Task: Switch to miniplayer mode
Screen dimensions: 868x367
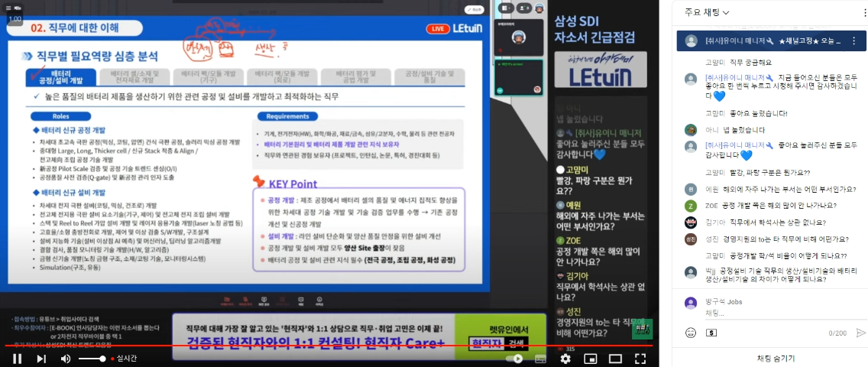Action: tap(591, 359)
